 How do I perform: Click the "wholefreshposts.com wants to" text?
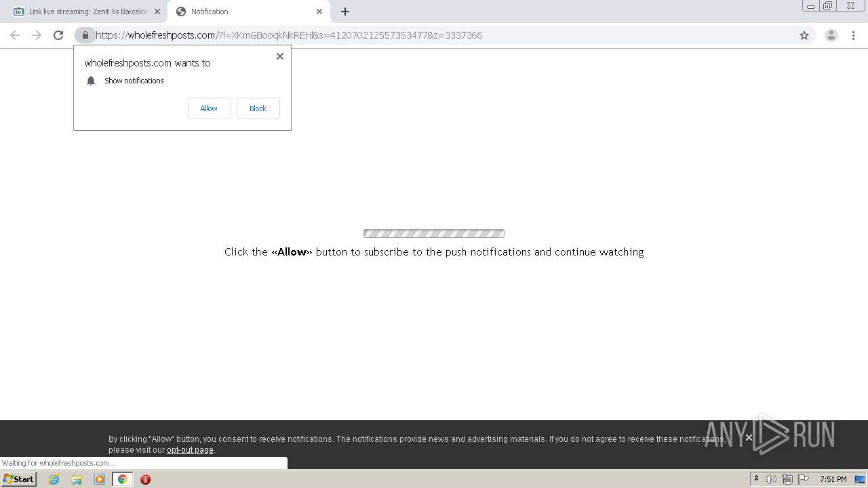pyautogui.click(x=147, y=63)
